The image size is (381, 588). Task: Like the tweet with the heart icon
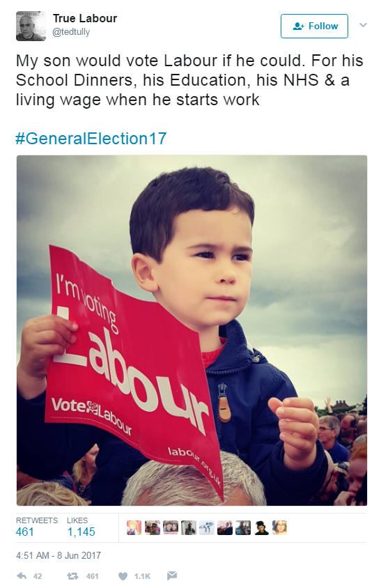tap(123, 576)
